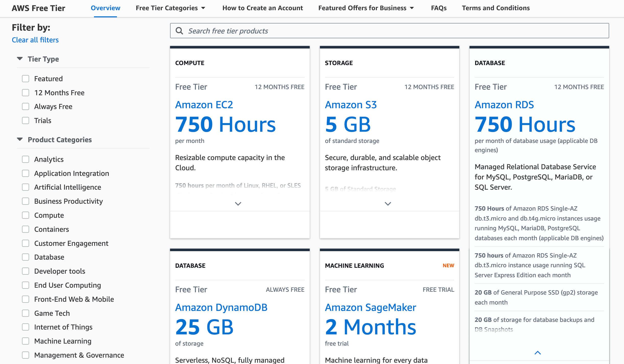
Task: Collapse the Product Categories filter section
Action: tap(20, 139)
